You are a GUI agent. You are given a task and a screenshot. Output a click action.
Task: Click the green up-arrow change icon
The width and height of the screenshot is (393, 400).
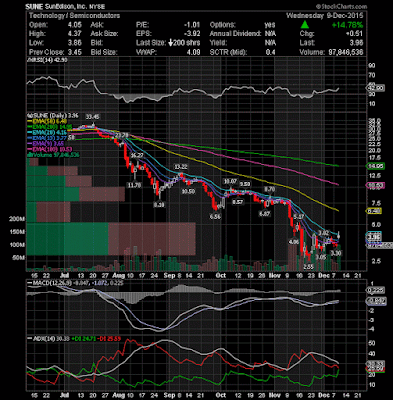point(305,25)
